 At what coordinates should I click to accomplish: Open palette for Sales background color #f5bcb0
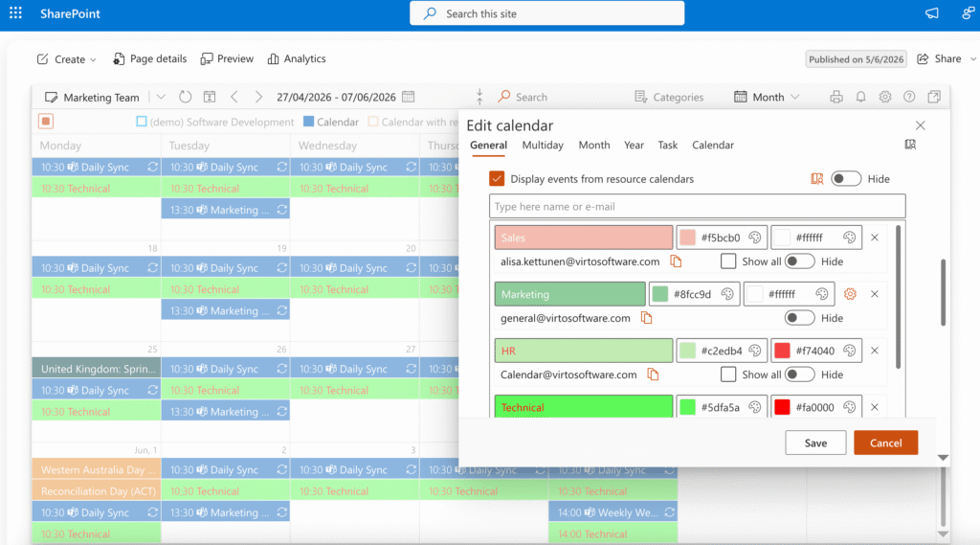click(755, 238)
